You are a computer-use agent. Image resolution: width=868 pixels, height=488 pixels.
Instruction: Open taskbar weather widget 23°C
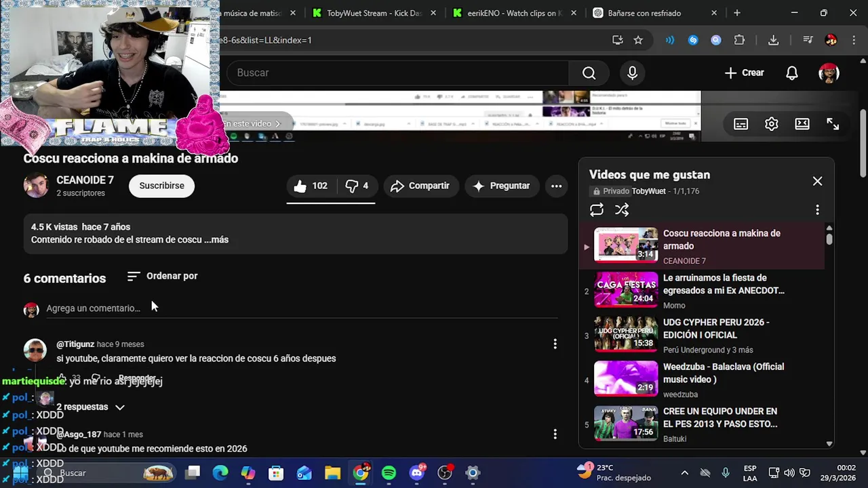click(614, 472)
